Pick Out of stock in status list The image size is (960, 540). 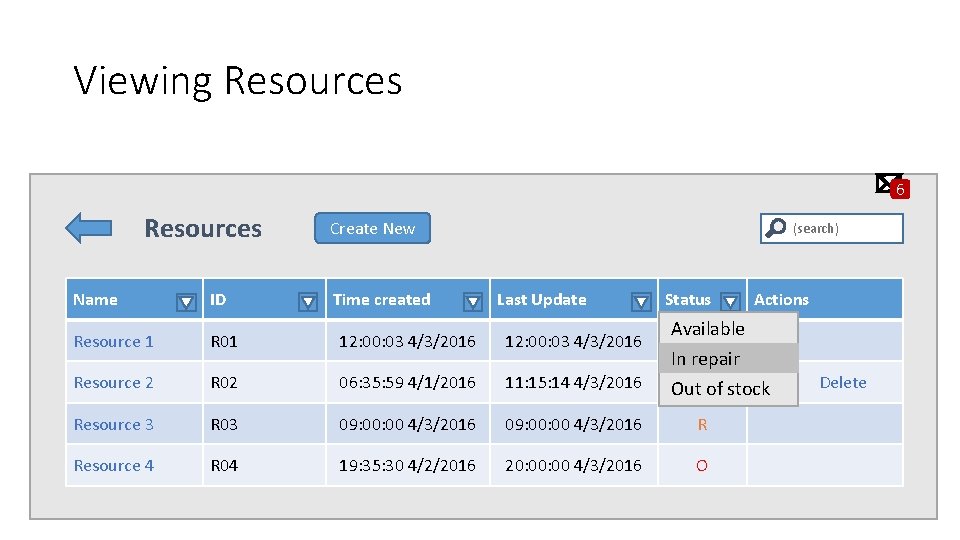tap(721, 389)
